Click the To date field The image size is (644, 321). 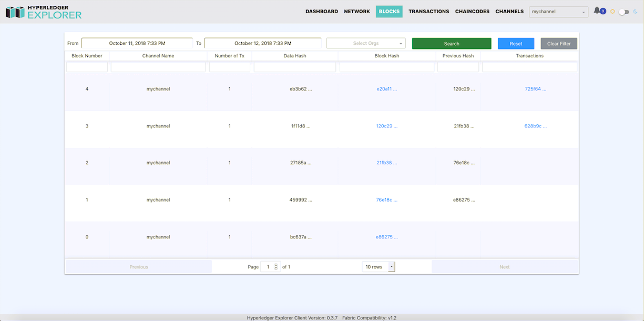(263, 43)
